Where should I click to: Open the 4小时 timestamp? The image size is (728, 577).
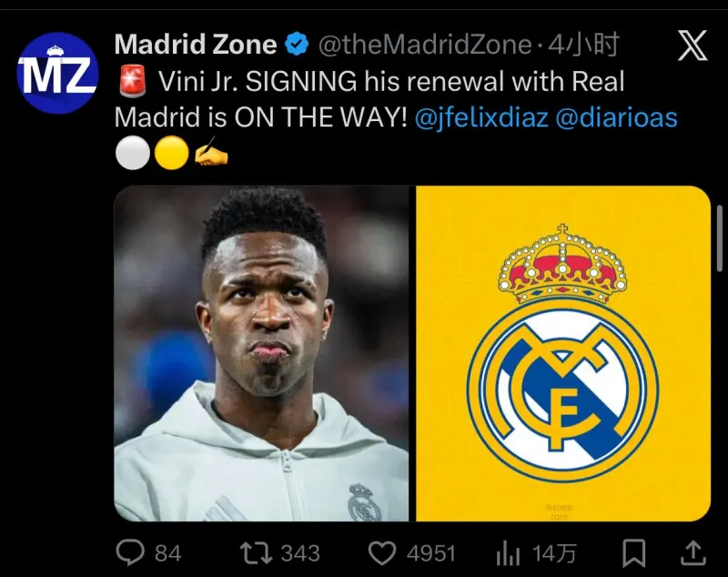pos(583,45)
